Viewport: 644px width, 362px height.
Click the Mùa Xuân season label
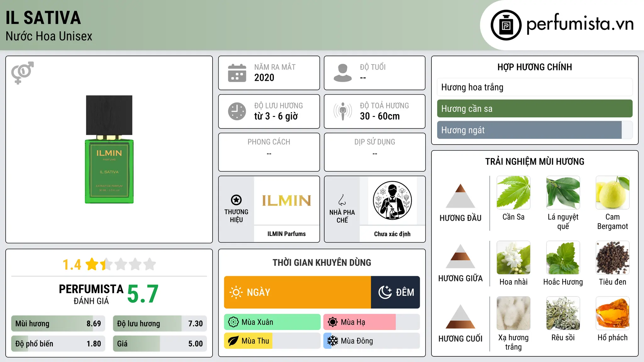(257, 322)
